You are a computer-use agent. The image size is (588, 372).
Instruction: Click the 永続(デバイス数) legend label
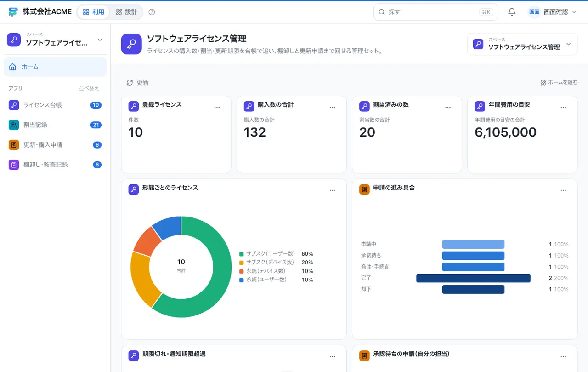click(266, 271)
